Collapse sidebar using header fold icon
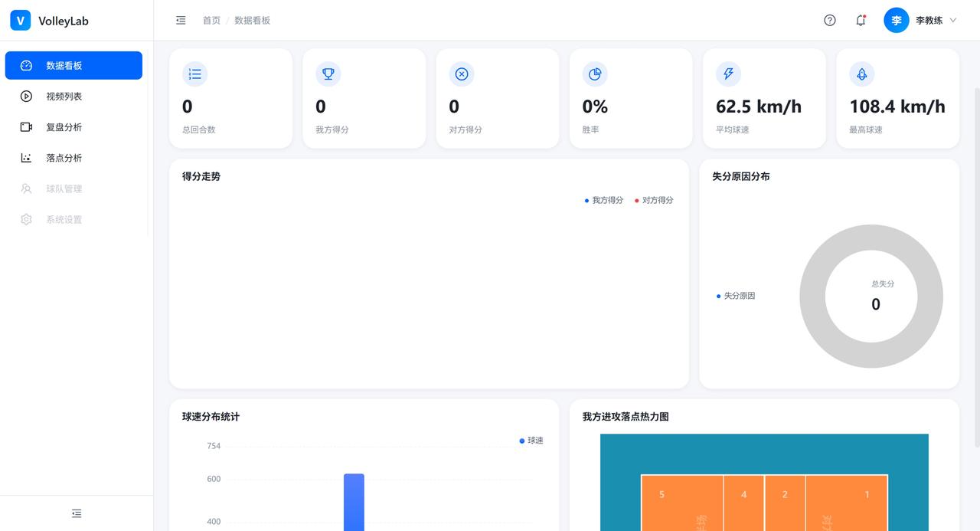Viewport: 980px width, 531px height. pyautogui.click(x=181, y=21)
